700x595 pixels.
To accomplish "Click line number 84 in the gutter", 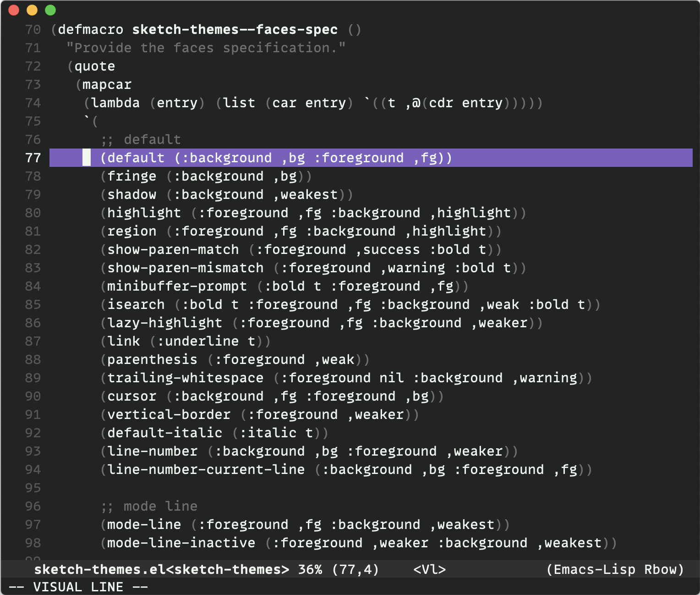I will [x=33, y=286].
